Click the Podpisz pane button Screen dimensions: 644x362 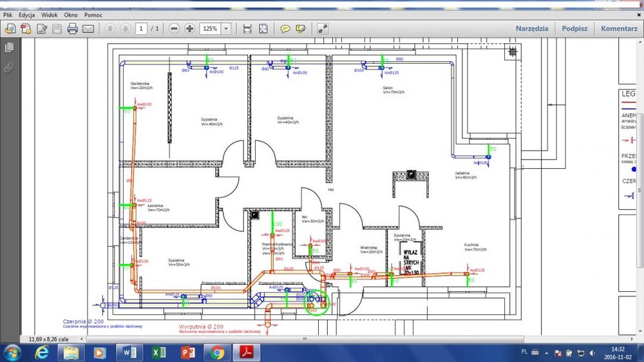click(574, 28)
